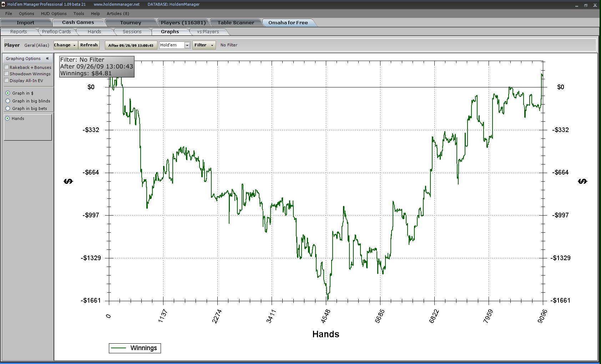Go to the Hands sub-tab
The height and width of the screenshot is (364, 601).
[94, 32]
